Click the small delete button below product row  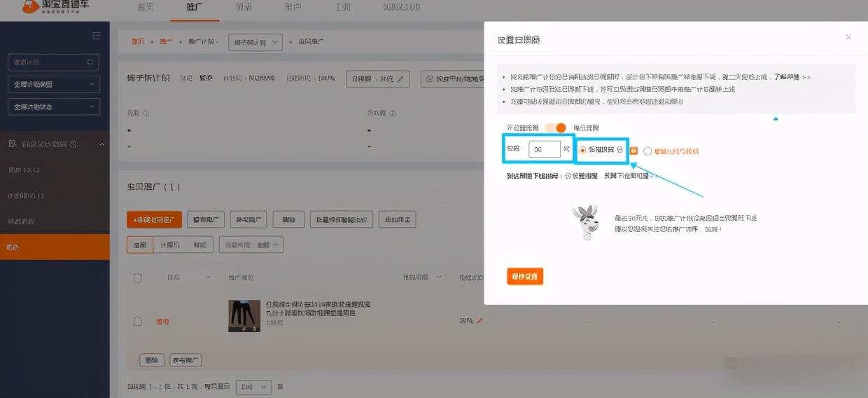coord(150,360)
